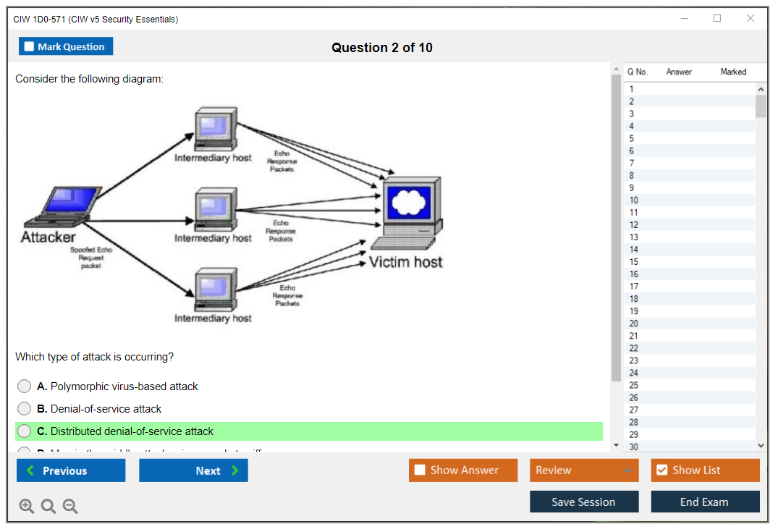
Task: Uncheck the Show List checkbox
Action: coord(661,470)
